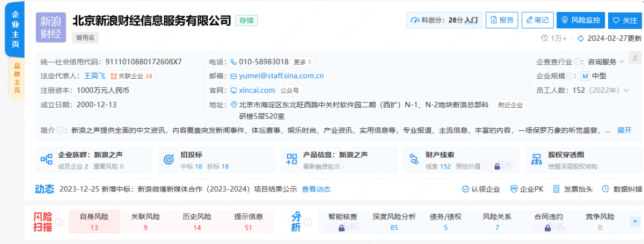Open legal representative 王高飞 link

click(x=94, y=76)
